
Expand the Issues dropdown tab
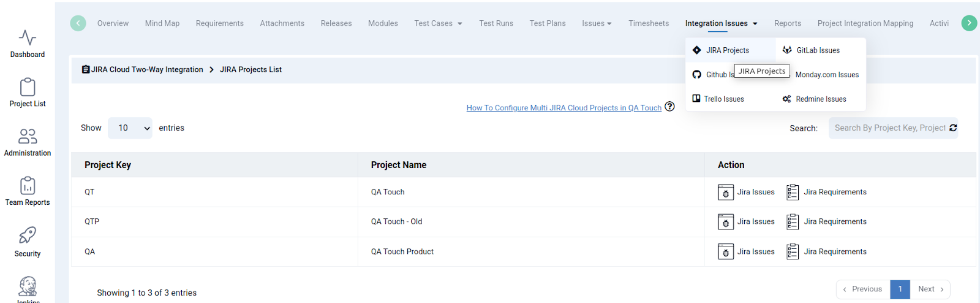coord(597,23)
